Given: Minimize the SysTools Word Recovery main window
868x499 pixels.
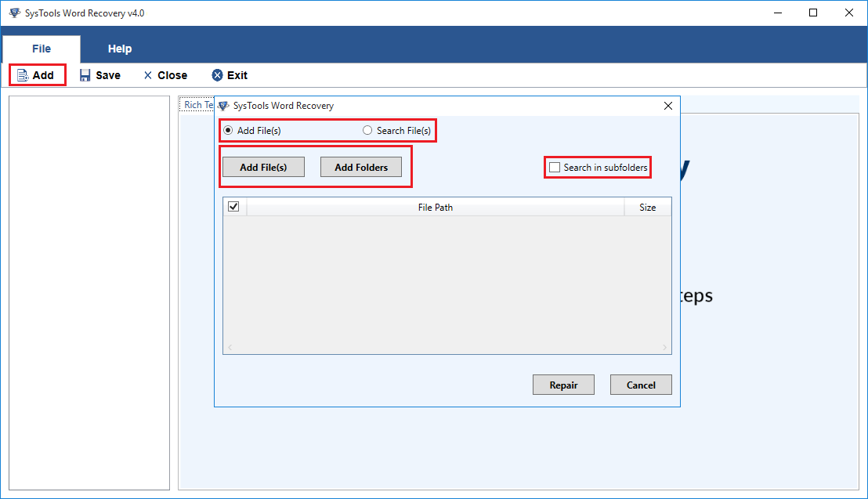Looking at the screenshot, I should coord(778,13).
